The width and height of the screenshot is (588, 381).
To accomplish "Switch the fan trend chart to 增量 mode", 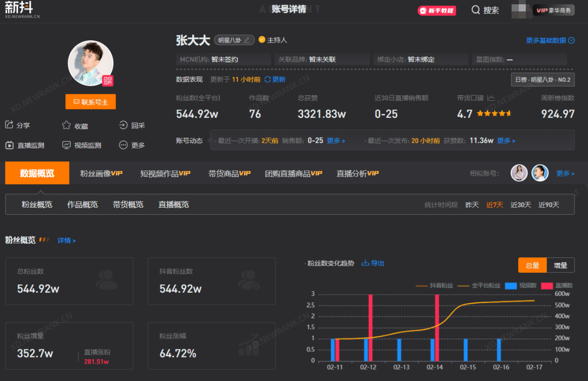I will 560,265.
